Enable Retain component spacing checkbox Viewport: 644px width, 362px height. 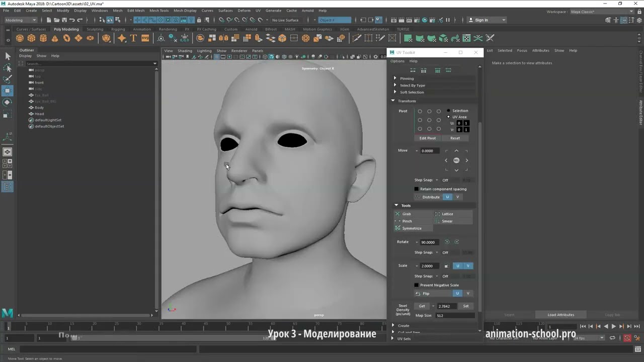(x=416, y=189)
